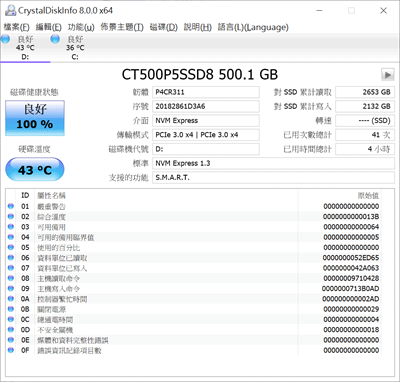Select the 媒體和資料完整性錯誤 attribute name

tap(73, 340)
